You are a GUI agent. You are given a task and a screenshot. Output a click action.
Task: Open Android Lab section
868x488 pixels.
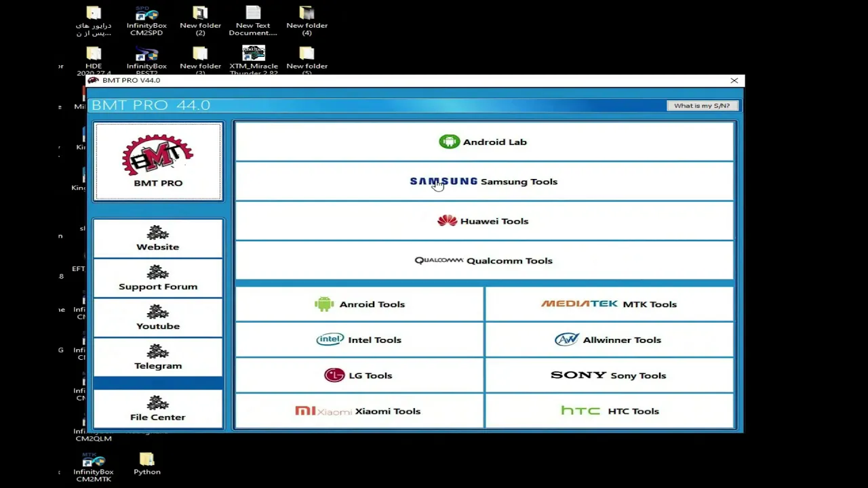pyautogui.click(x=484, y=142)
